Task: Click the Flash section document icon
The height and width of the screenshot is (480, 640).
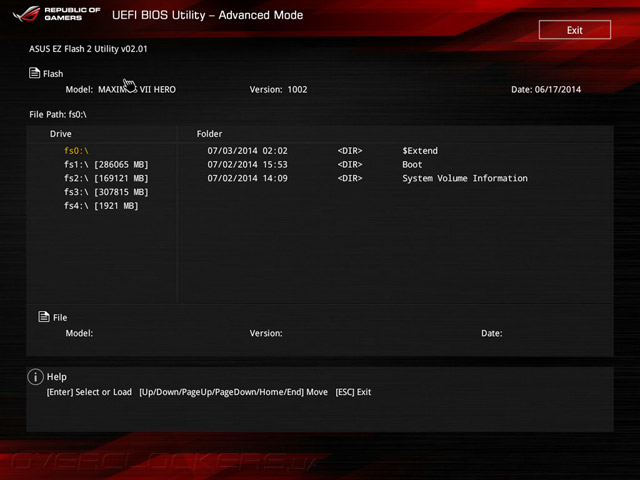Action: coord(34,73)
